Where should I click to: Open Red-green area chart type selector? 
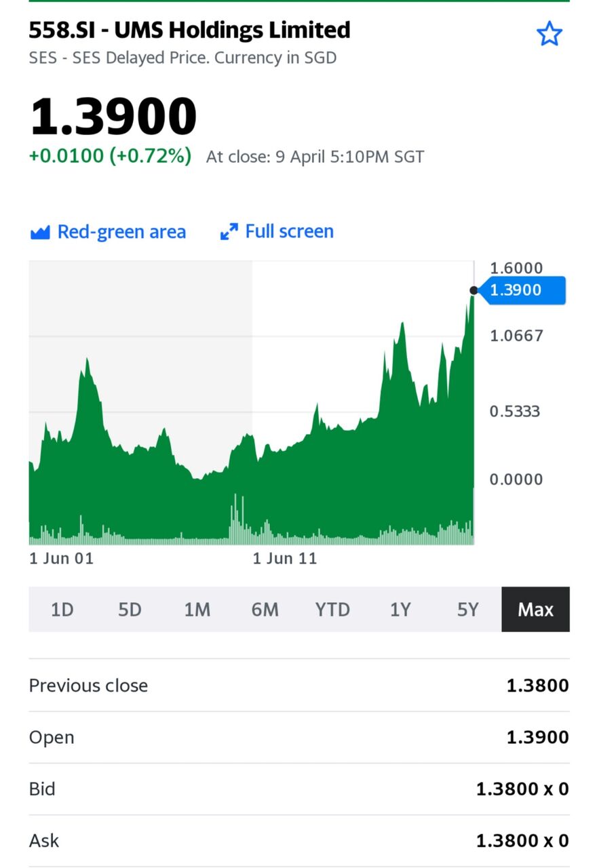(108, 232)
